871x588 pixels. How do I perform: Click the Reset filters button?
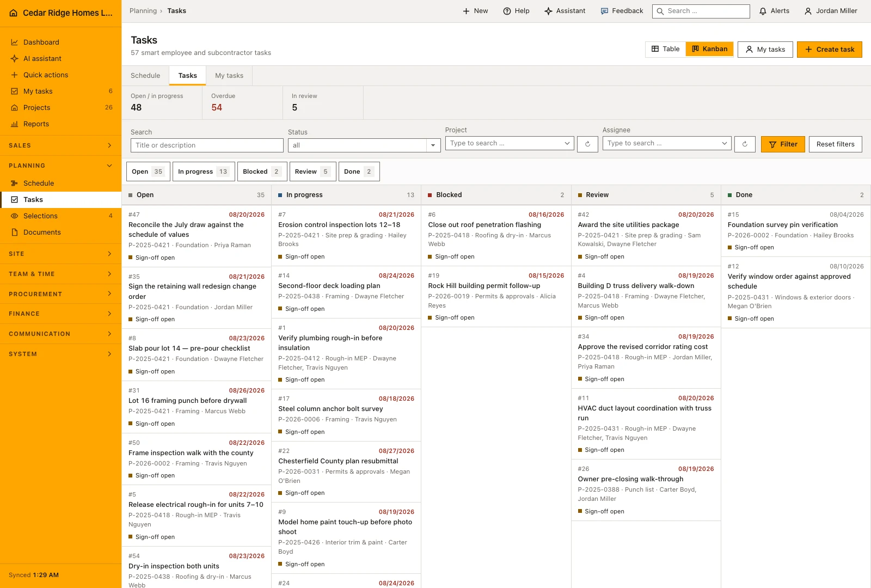click(x=835, y=144)
